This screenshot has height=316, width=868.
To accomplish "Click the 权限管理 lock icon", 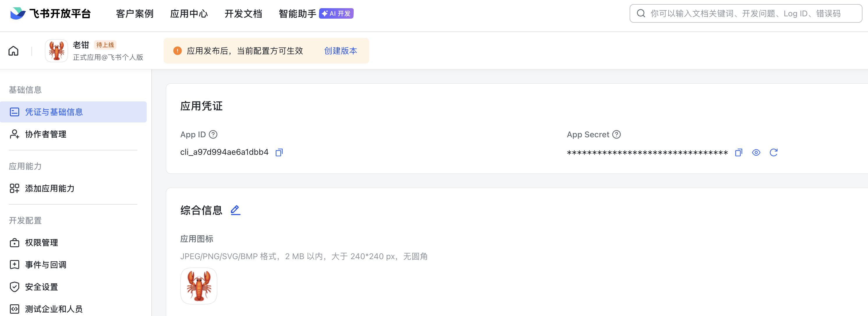I will click(x=15, y=243).
